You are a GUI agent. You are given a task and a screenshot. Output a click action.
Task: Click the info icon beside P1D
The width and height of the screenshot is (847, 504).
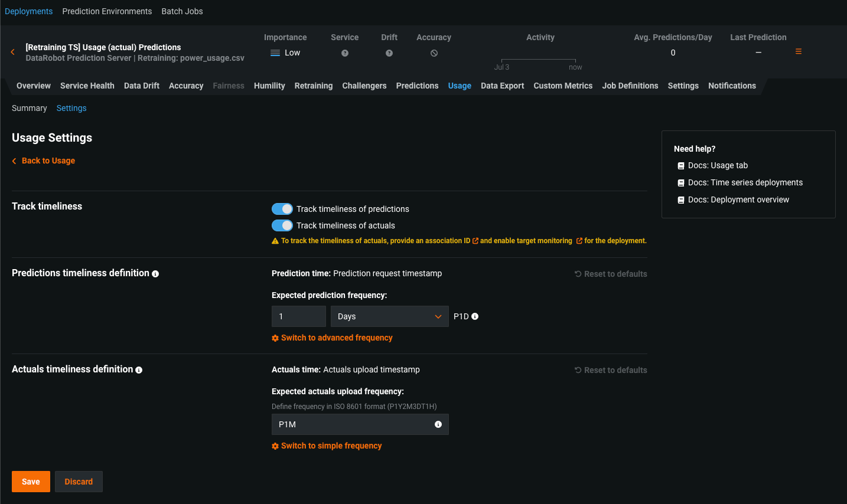[x=475, y=316]
